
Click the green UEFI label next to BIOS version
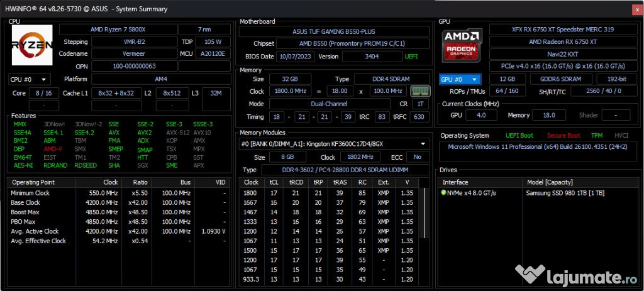[x=411, y=57]
